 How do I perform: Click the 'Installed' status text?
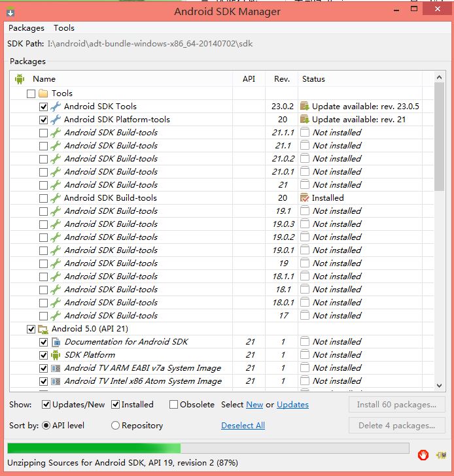tap(328, 198)
